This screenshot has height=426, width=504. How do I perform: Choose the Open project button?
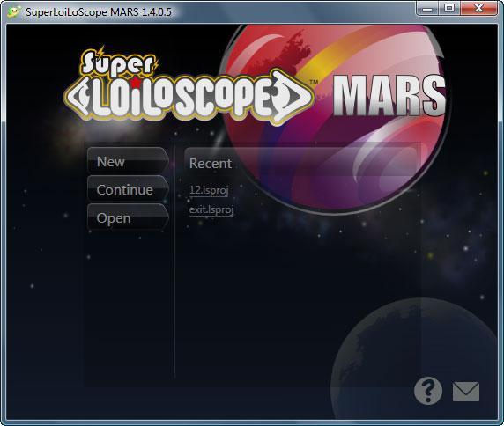(128, 217)
